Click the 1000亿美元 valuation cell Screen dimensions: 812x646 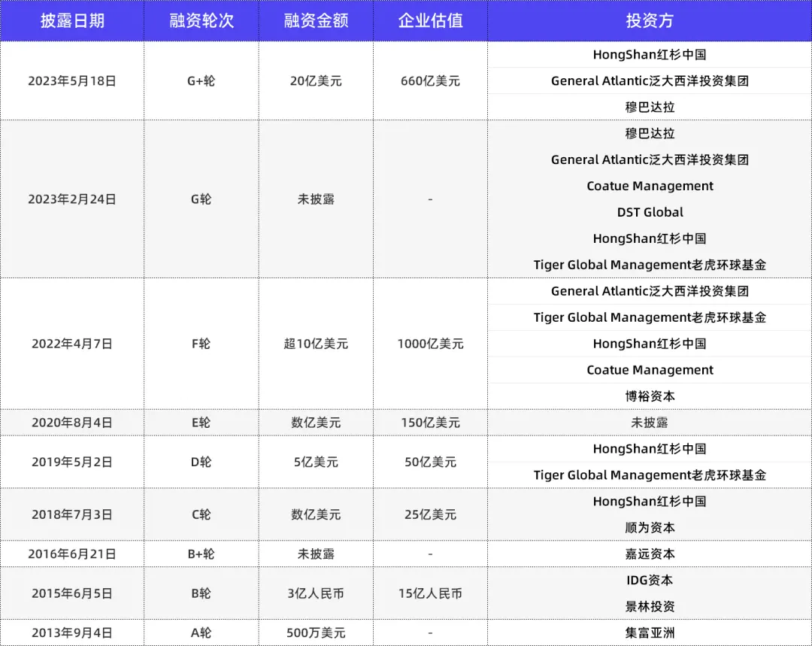click(430, 344)
